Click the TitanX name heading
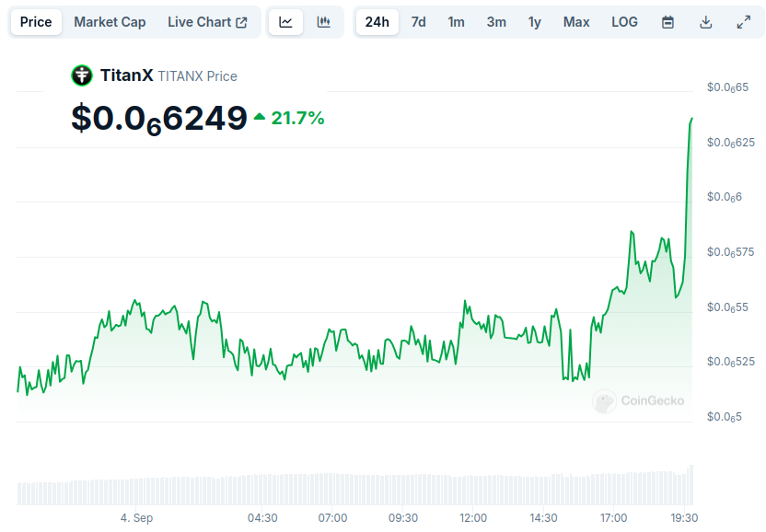This screenshot has height=532, width=766. [x=126, y=75]
